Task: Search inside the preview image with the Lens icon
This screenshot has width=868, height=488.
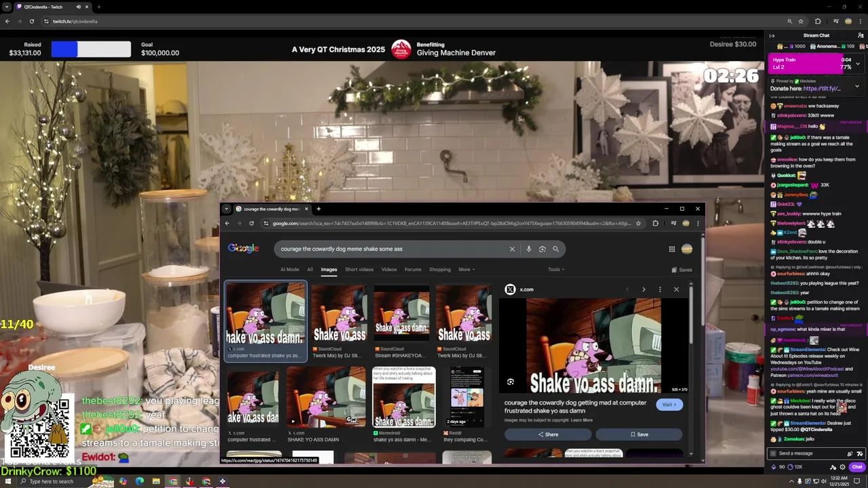Action: (x=511, y=382)
